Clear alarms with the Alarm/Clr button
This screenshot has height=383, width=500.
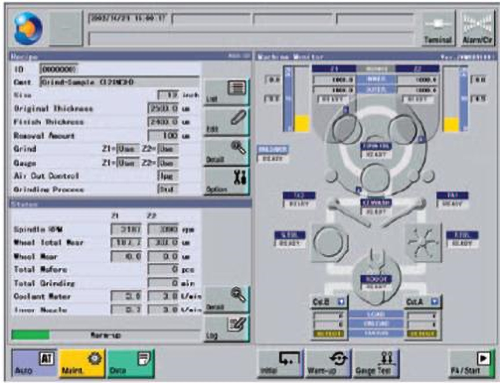(477, 28)
